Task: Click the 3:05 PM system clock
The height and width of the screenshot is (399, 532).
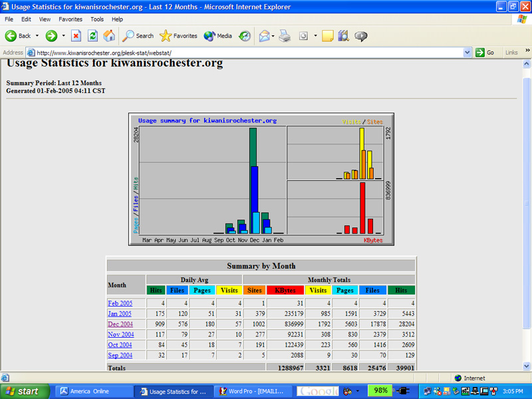Action: point(513,391)
